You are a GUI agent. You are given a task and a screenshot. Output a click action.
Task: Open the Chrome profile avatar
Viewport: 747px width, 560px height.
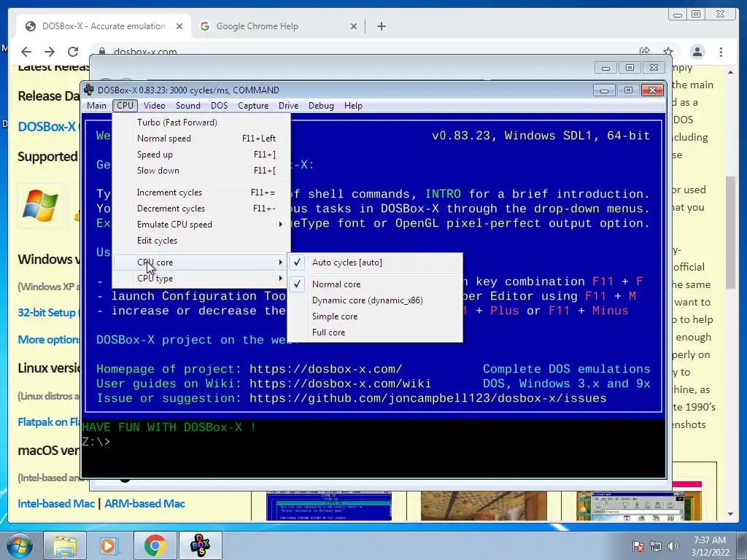697,52
